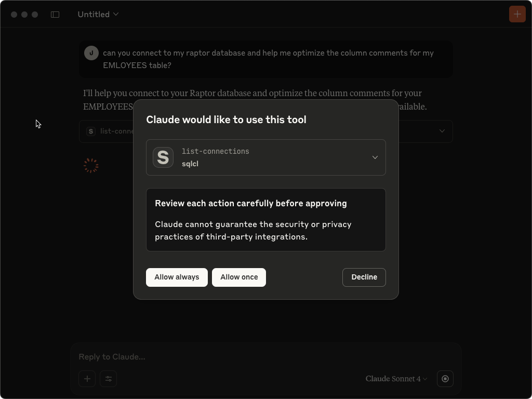Open the attachment plus button
The image size is (532, 399).
pos(87,379)
